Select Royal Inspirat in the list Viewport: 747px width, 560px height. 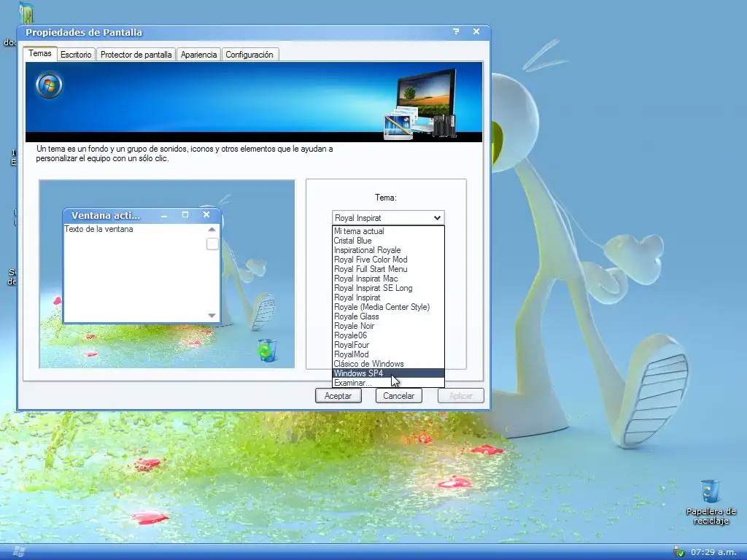388,297
